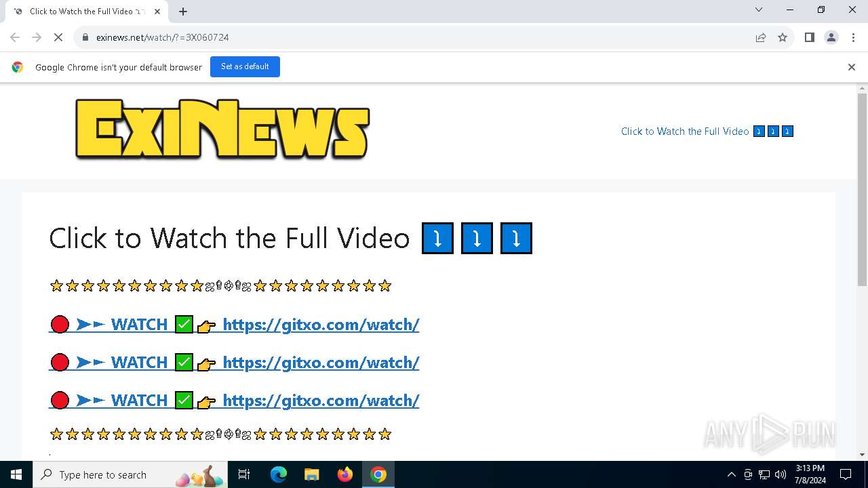Bookmark this tab with star icon
This screenshot has height=488, width=868.
tap(783, 37)
